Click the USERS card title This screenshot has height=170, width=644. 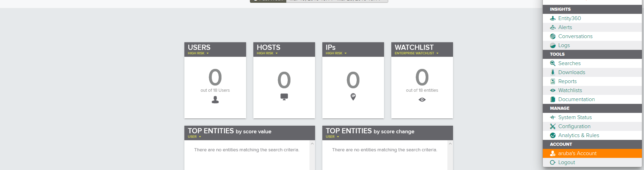pyautogui.click(x=199, y=47)
